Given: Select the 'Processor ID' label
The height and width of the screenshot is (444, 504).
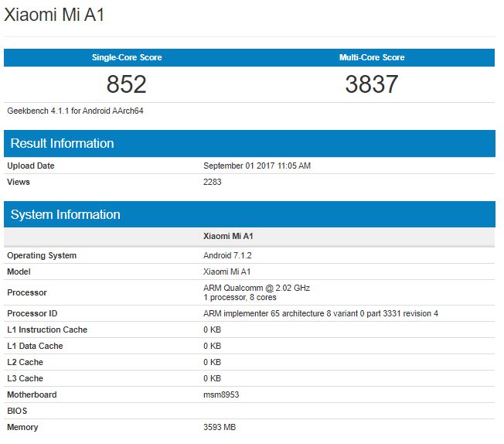Looking at the screenshot, I should pyautogui.click(x=32, y=313).
